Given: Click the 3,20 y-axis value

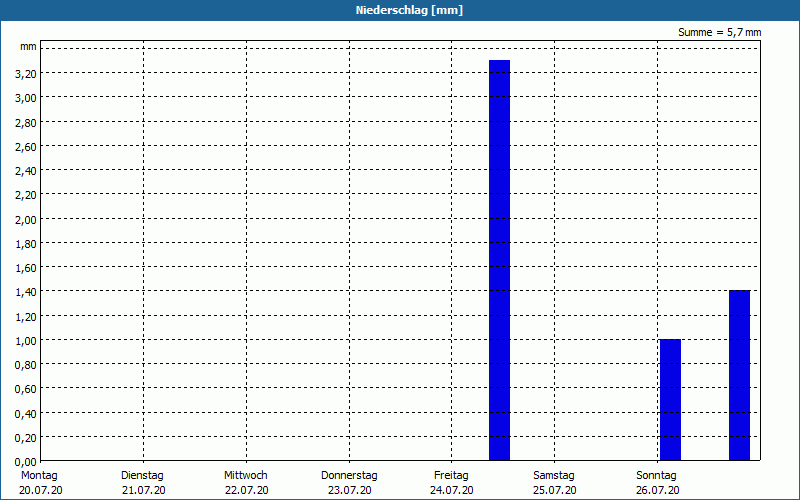Looking at the screenshot, I should (x=26, y=74).
